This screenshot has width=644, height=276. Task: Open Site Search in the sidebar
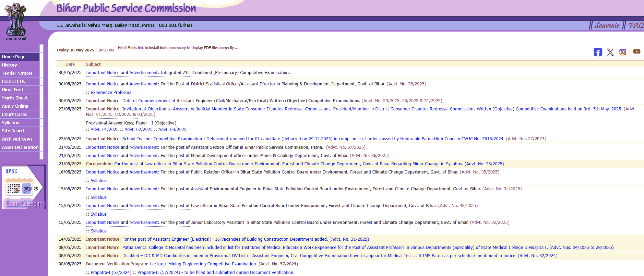pos(20,131)
